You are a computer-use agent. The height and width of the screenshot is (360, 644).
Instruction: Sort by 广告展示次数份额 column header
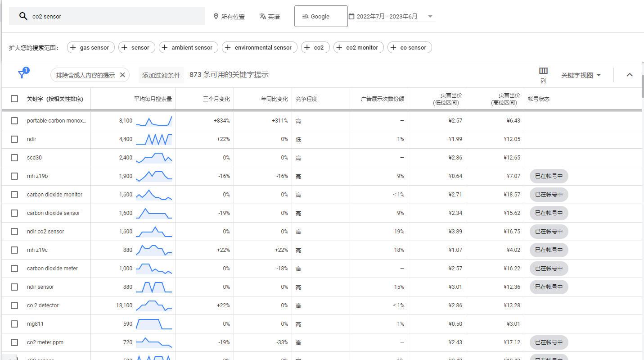[383, 99]
